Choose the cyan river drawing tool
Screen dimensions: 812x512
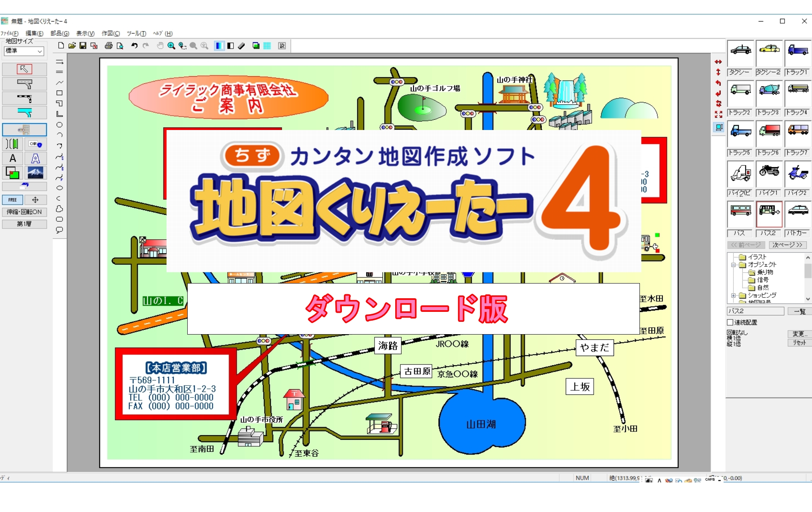click(24, 112)
